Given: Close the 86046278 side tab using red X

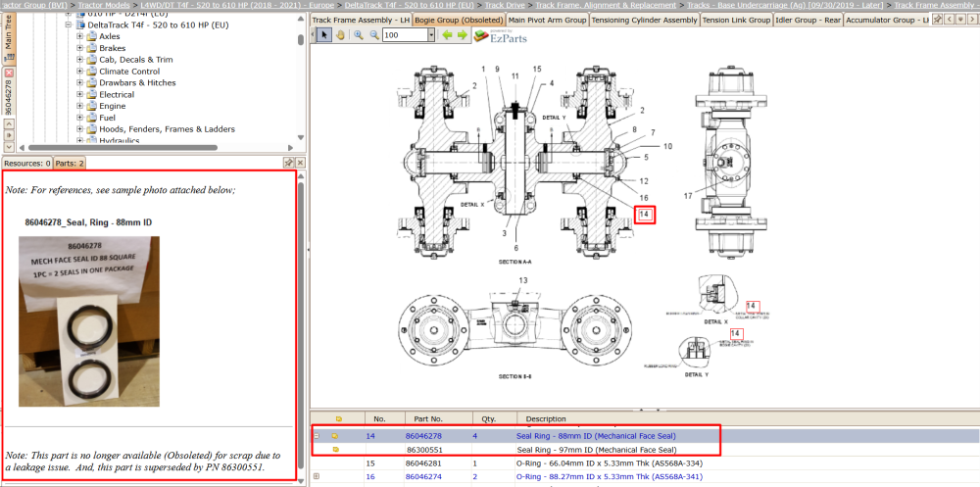Looking at the screenshot, I should [9, 73].
